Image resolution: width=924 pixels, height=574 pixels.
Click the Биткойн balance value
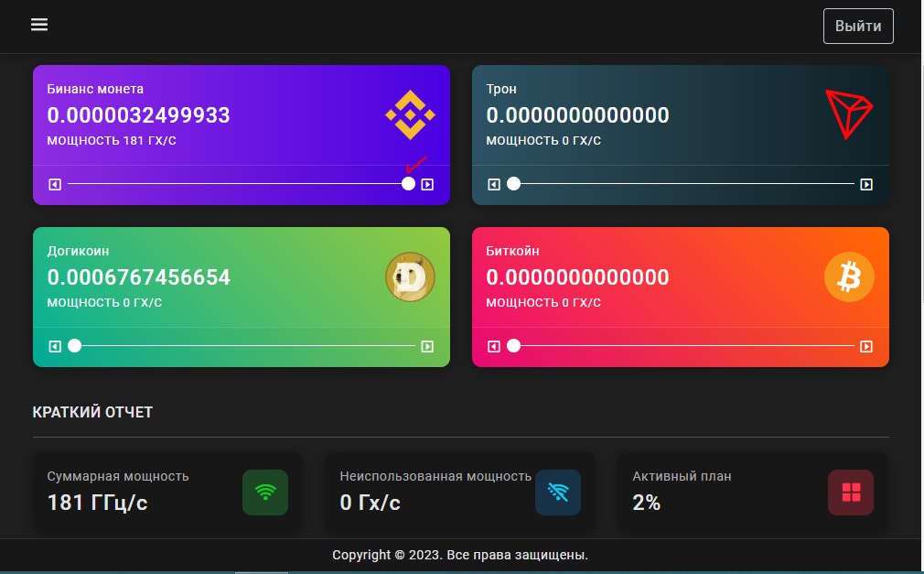pos(577,277)
